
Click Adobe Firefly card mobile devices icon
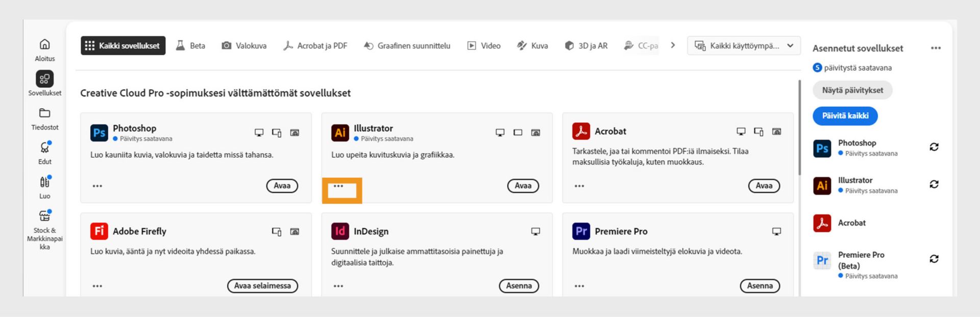(277, 232)
